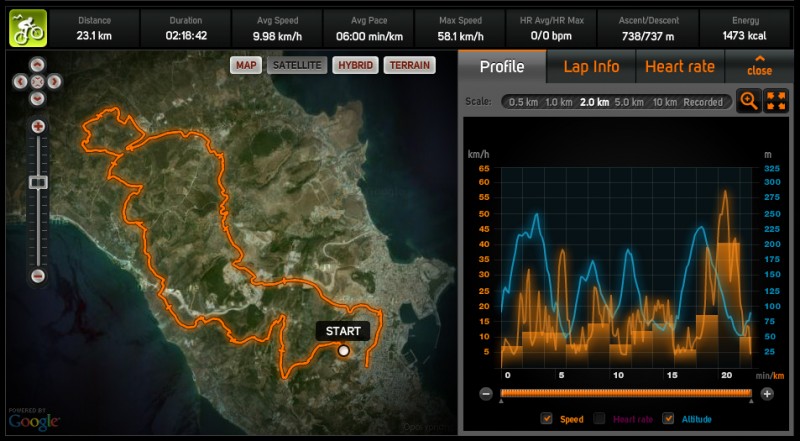Zoom in the map with plus button
The height and width of the screenshot is (441, 800).
[x=38, y=126]
